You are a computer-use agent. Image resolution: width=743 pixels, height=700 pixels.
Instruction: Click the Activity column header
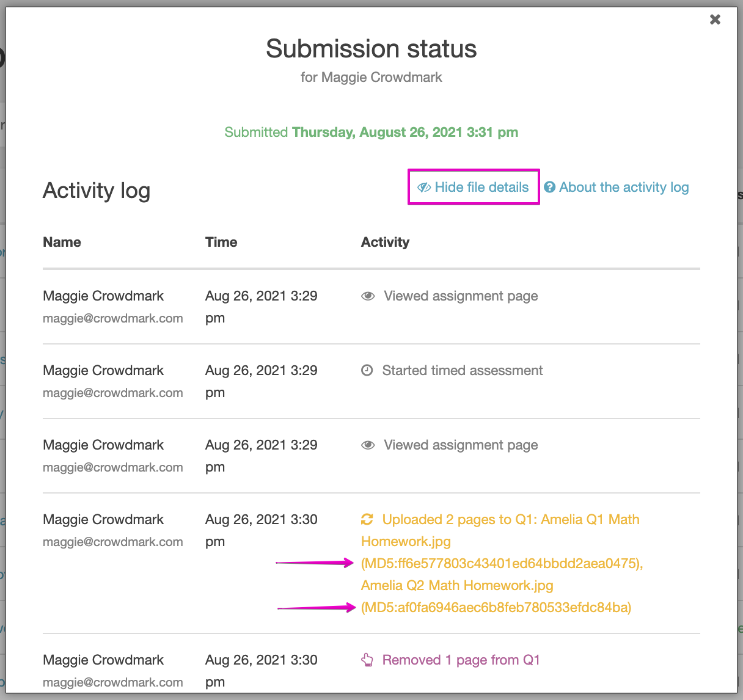pyautogui.click(x=385, y=242)
